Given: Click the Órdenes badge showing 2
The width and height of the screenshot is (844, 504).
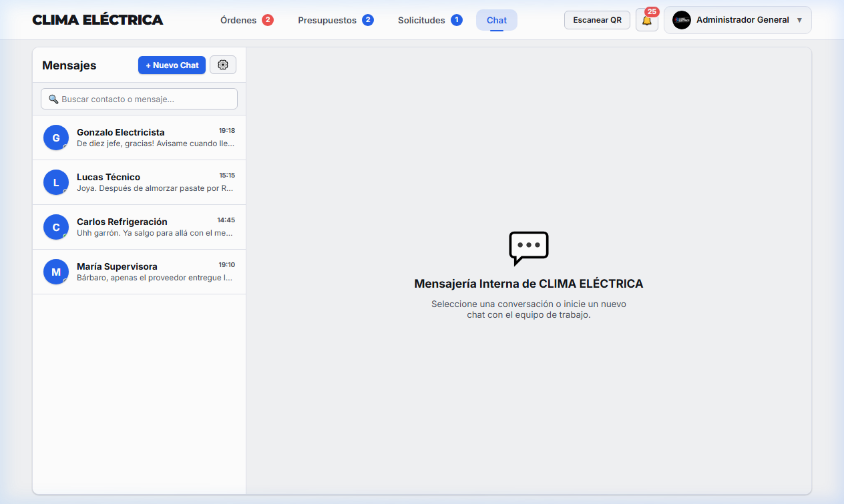Looking at the screenshot, I should pos(268,20).
